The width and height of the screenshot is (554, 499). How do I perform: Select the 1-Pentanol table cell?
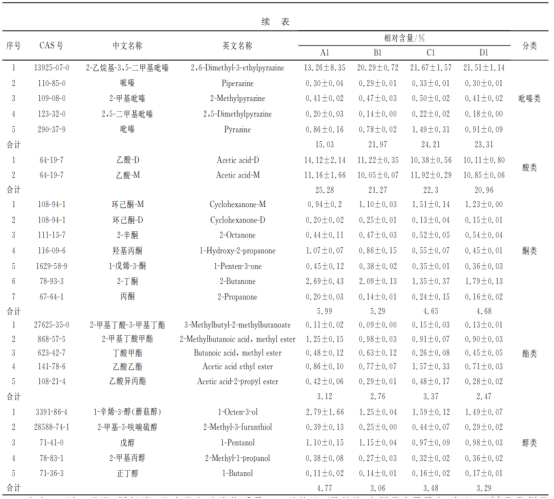coord(237,442)
